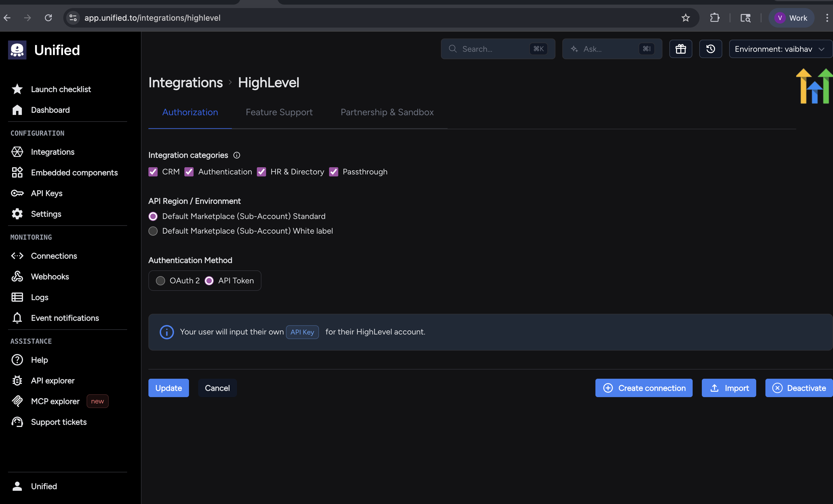
Task: Click the gift box icon in header
Action: click(x=681, y=49)
